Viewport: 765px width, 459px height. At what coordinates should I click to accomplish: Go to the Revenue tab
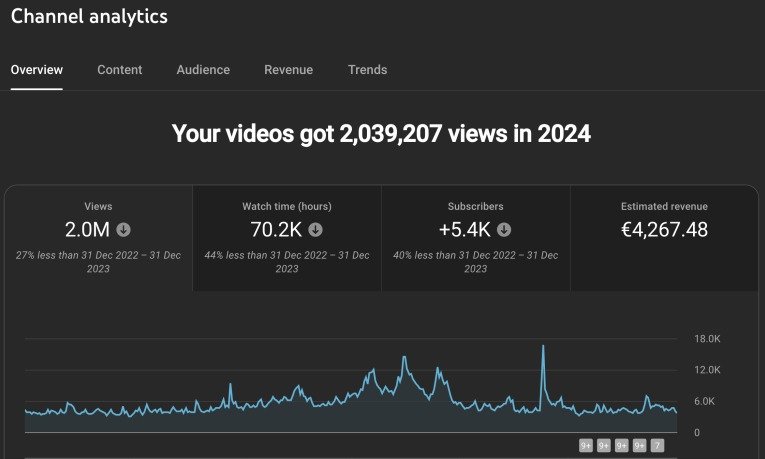click(288, 70)
